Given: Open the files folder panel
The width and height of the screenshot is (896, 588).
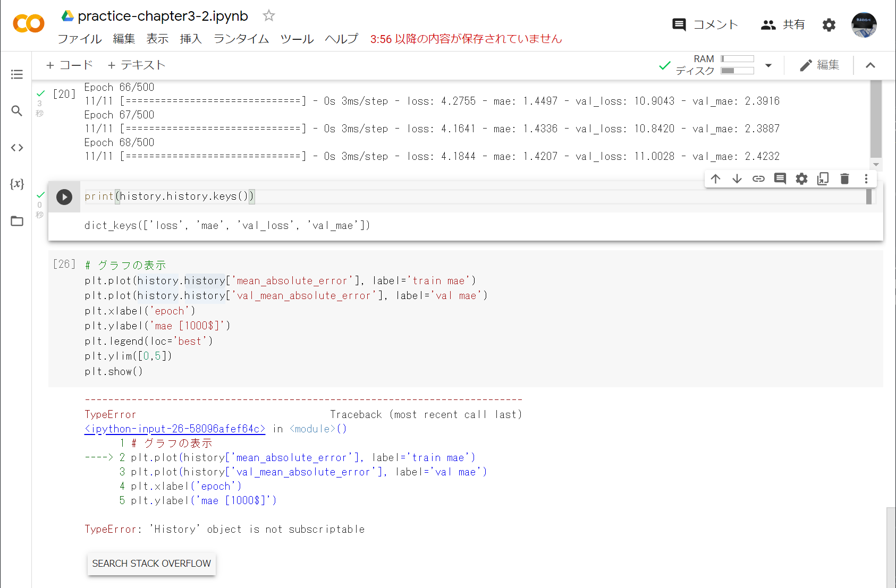Looking at the screenshot, I should (x=17, y=221).
